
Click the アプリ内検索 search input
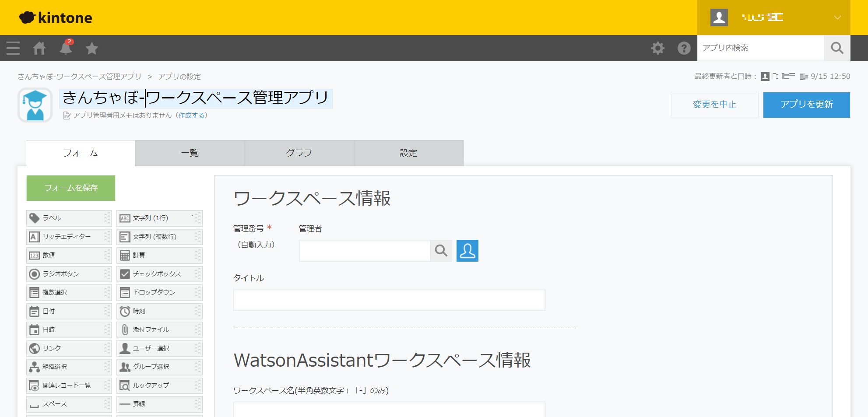click(760, 48)
